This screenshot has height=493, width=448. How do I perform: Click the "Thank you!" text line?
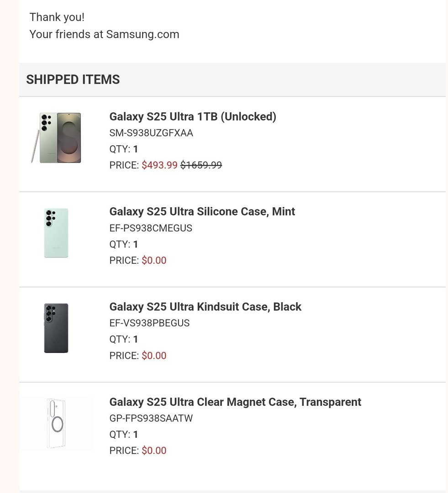click(x=57, y=17)
